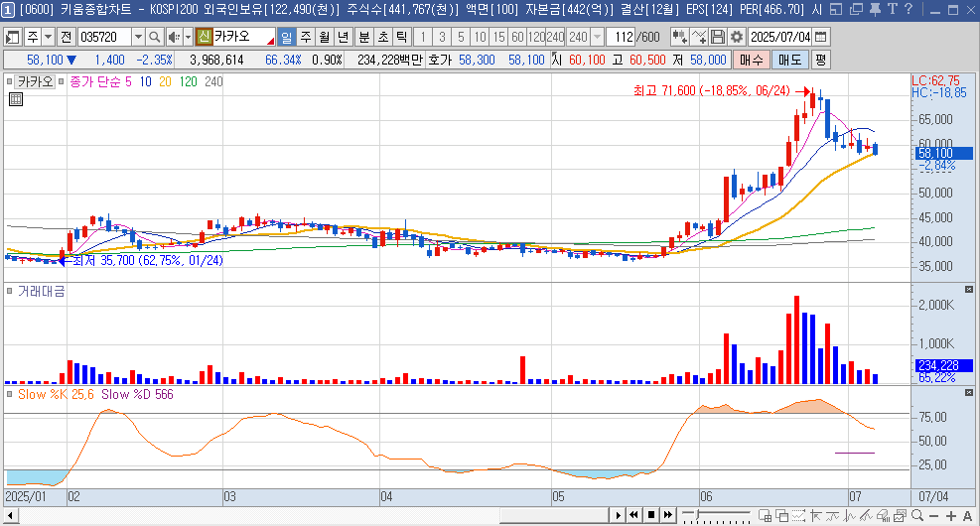This screenshot has width=980, height=526.
Task: Click the 2025/07/04 date field
Action: pos(780,37)
